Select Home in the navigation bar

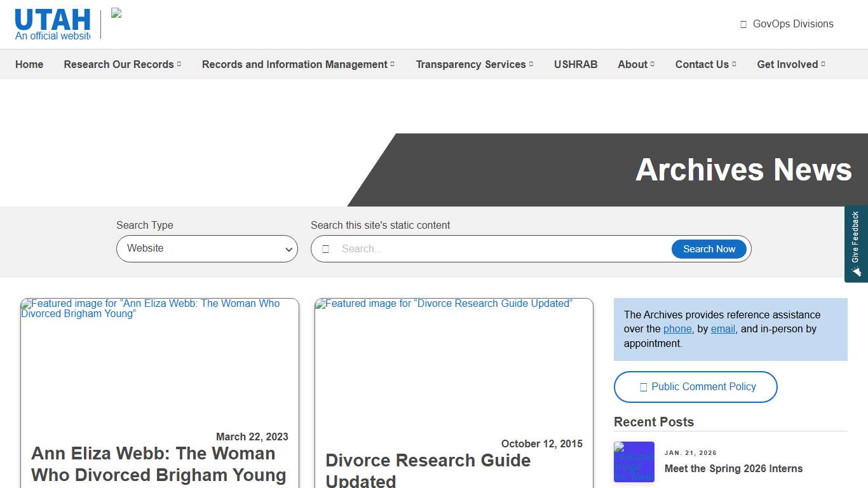(29, 64)
